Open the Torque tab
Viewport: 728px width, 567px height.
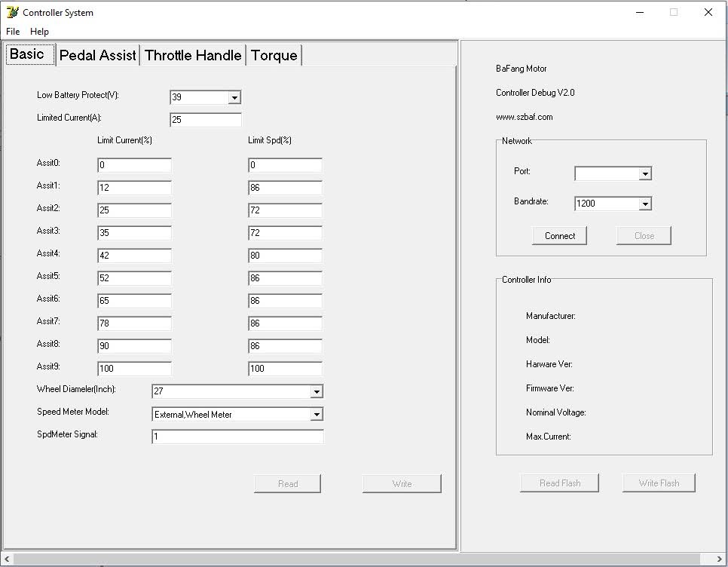coord(274,55)
